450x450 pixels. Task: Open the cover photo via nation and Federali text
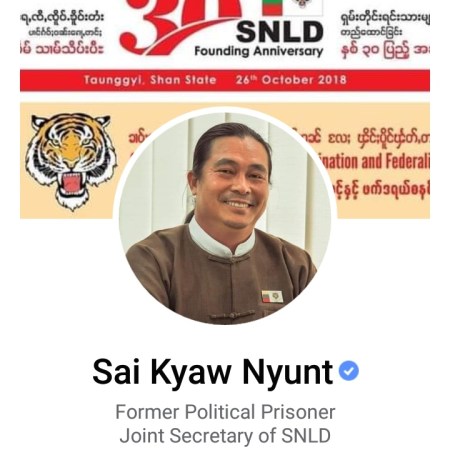click(x=375, y=162)
